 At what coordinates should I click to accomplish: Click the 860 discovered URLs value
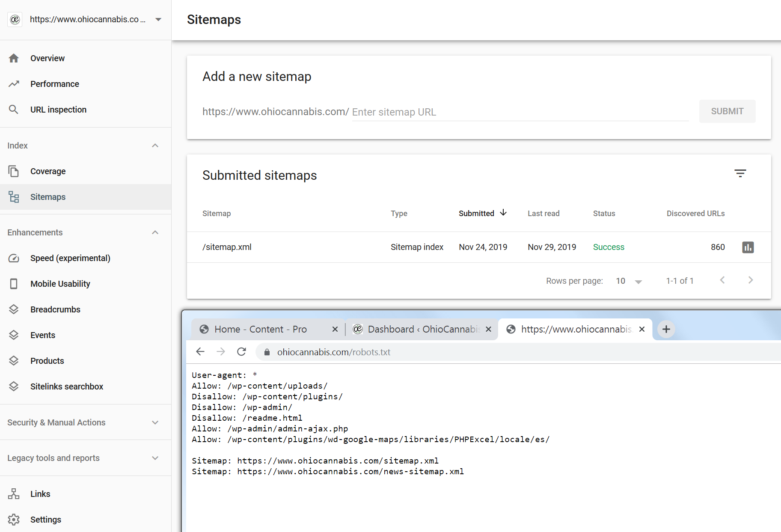(x=718, y=247)
